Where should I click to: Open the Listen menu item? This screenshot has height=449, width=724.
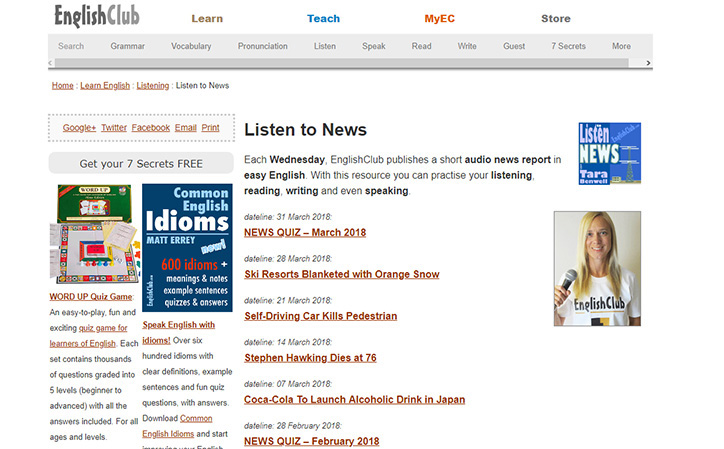[x=325, y=46]
